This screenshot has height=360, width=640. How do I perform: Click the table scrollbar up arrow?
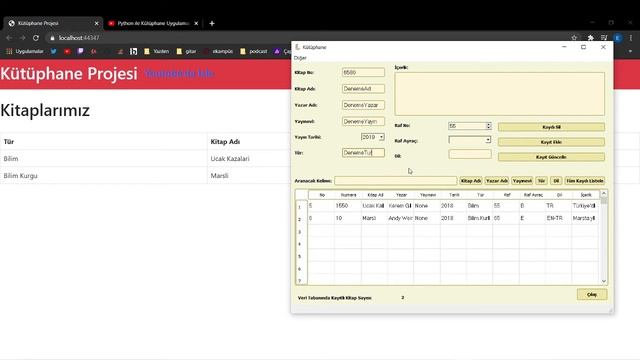coord(604,193)
